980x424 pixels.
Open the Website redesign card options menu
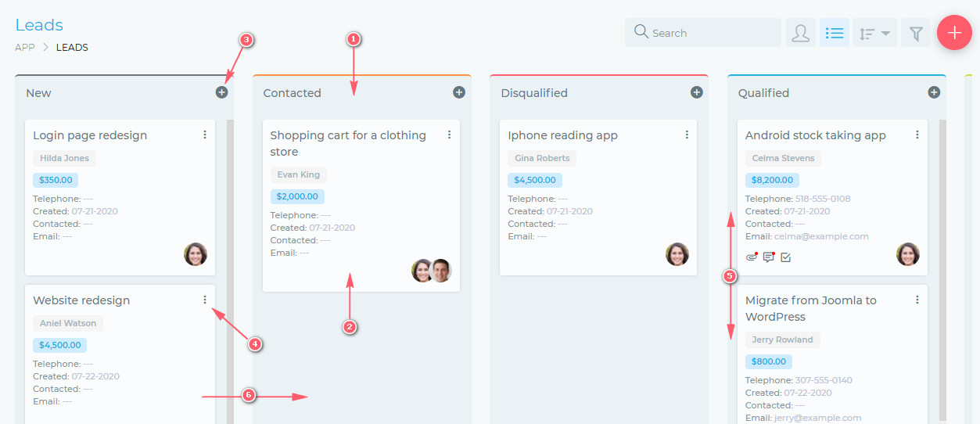pos(205,300)
